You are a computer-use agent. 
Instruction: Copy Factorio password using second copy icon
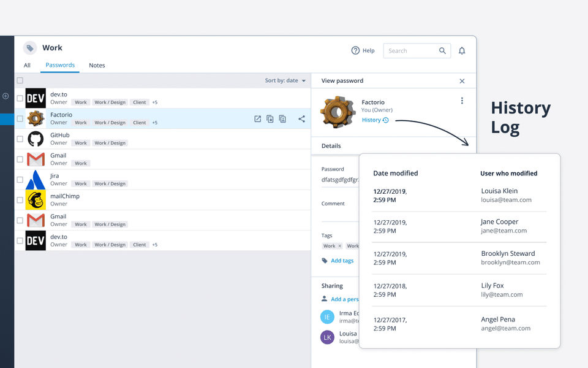click(x=282, y=119)
